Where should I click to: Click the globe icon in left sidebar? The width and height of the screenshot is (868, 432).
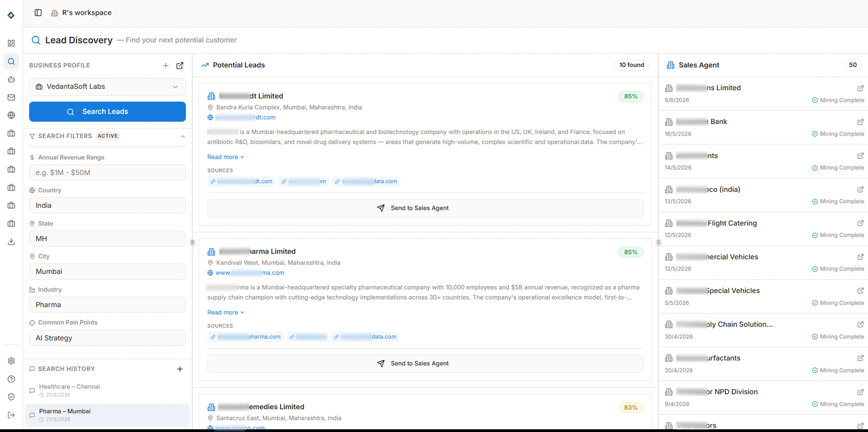(11, 115)
